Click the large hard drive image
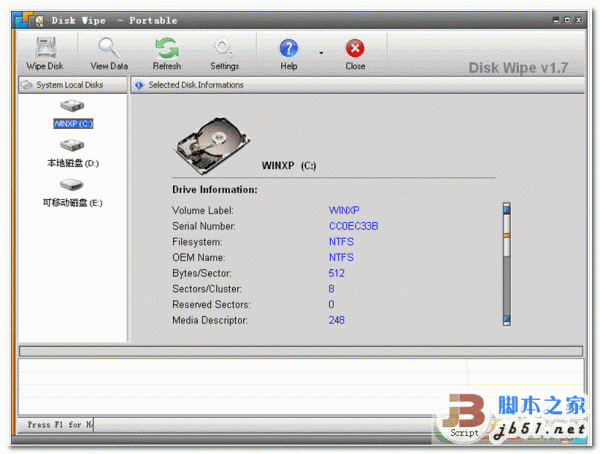 click(212, 145)
